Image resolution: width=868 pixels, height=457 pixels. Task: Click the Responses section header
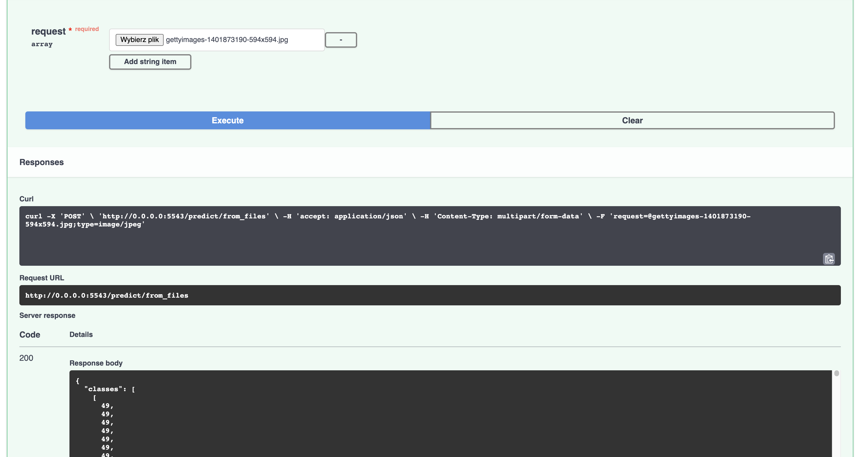click(x=41, y=162)
